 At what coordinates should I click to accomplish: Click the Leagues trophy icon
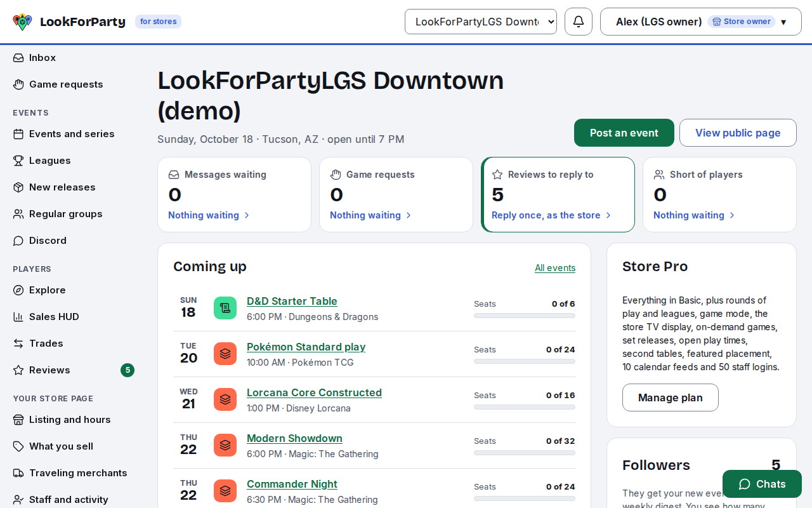click(18, 161)
